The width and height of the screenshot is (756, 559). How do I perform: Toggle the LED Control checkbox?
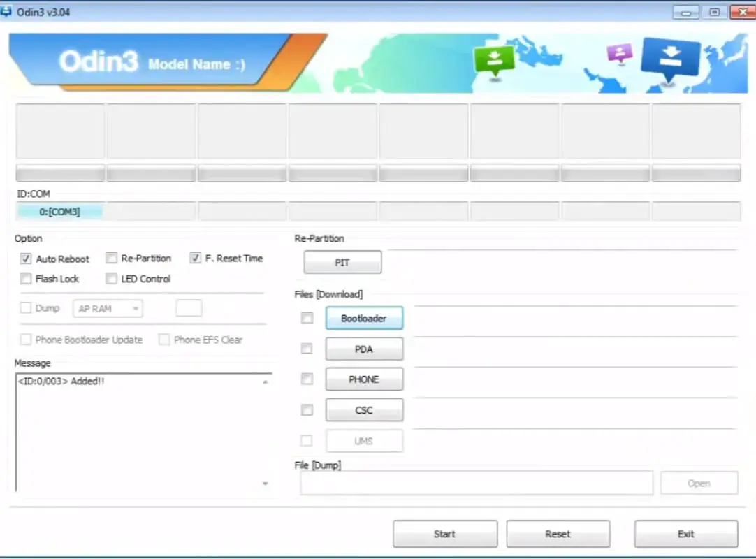(111, 278)
